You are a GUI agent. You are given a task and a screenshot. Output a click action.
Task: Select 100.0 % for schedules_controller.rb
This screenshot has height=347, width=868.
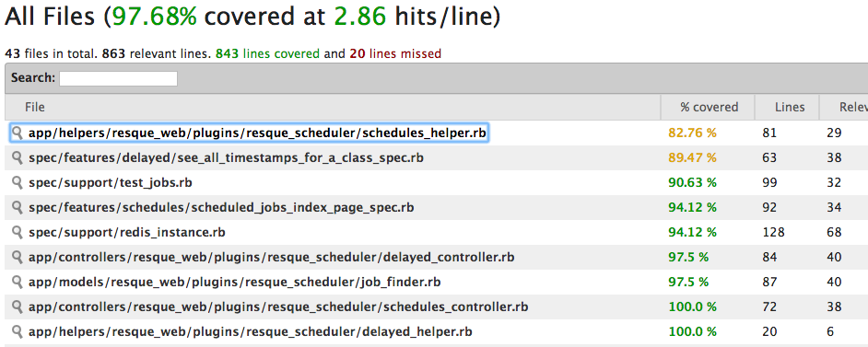pos(692,307)
